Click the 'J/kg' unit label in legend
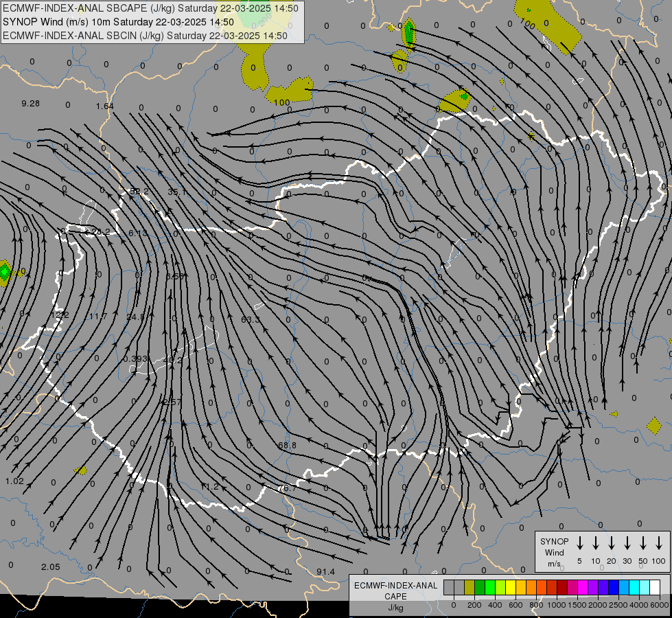The width and height of the screenshot is (672, 618). pyautogui.click(x=395, y=608)
